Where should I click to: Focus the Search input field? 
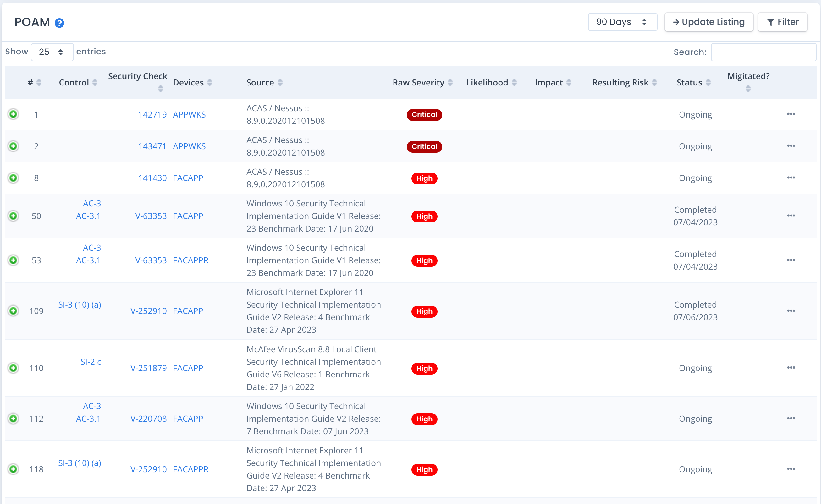pos(763,52)
